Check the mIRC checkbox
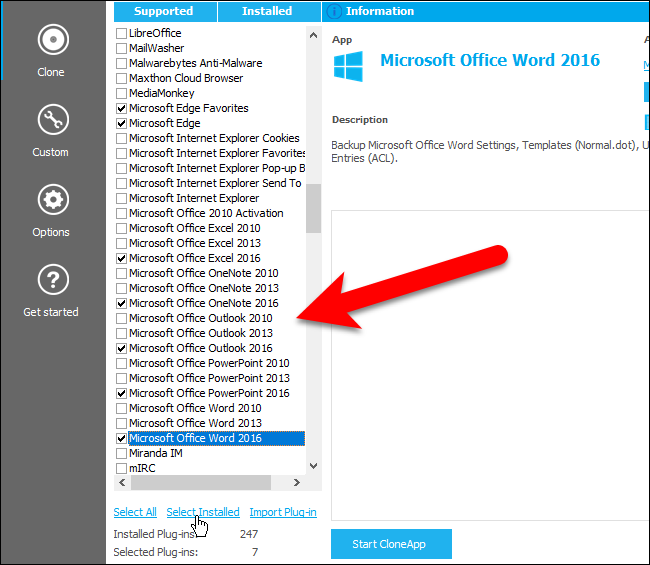This screenshot has width=650, height=565. pos(121,468)
